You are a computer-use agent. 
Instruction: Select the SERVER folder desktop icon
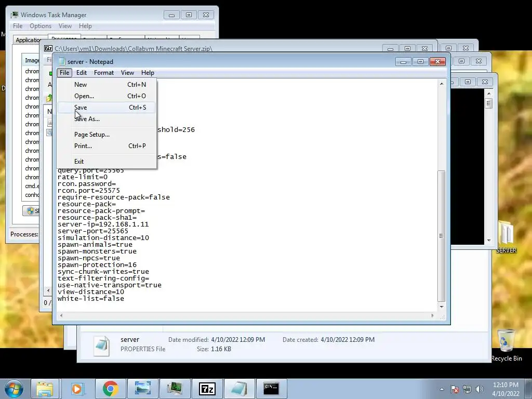tap(506, 237)
